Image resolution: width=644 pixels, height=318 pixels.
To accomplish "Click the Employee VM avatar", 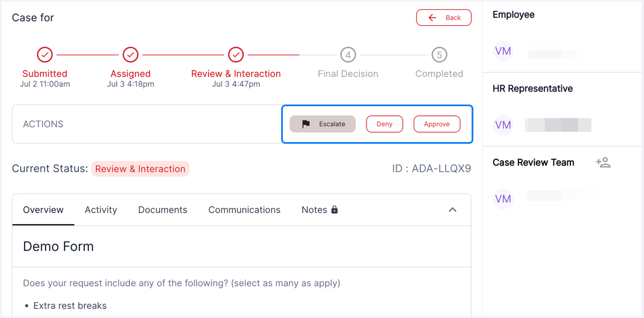I will pyautogui.click(x=503, y=51).
